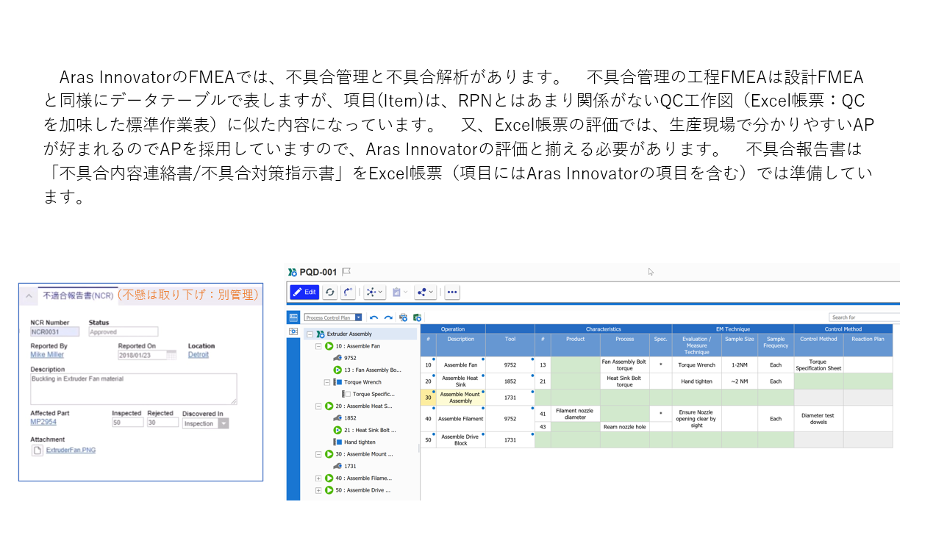947x560 pixels.
Task: Click the redo arrow icon
Action: coord(388,317)
